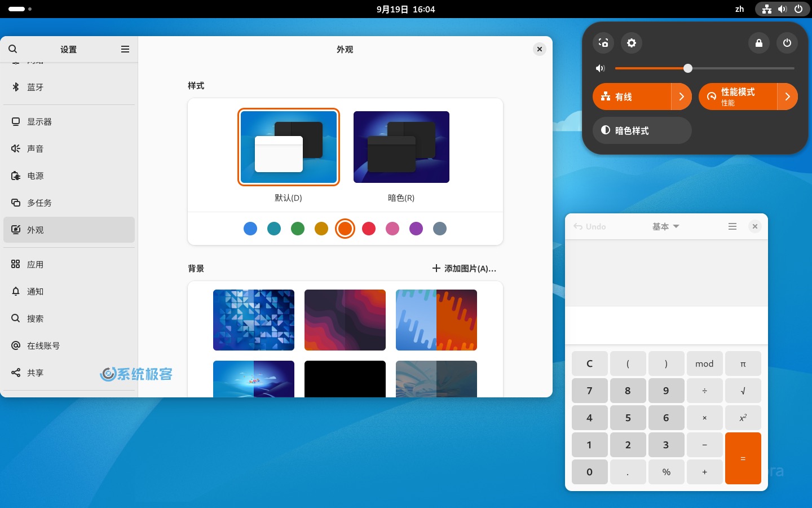Select the blue and orange drips wallpaper
The height and width of the screenshot is (508, 812).
[x=436, y=320]
